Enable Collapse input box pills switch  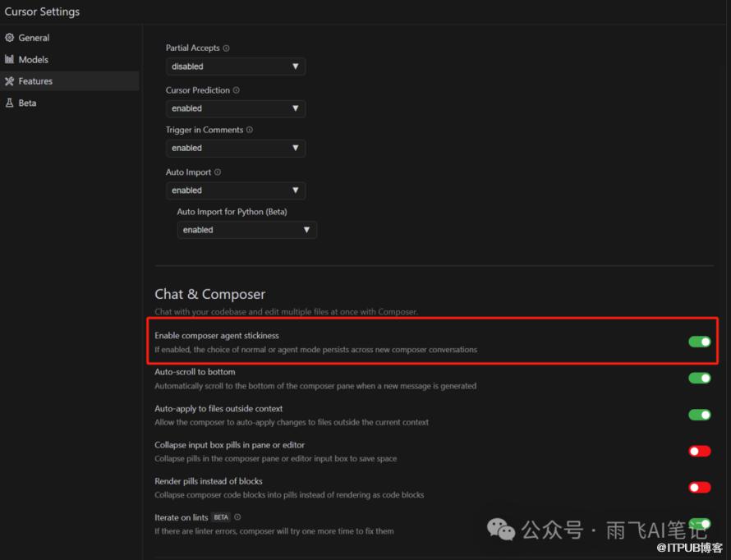[x=699, y=451]
